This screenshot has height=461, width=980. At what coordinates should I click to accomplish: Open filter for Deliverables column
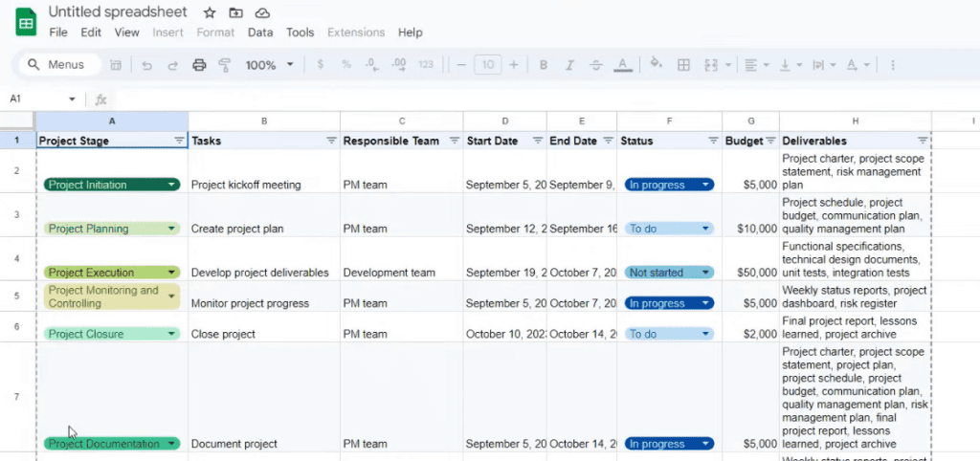tap(923, 141)
